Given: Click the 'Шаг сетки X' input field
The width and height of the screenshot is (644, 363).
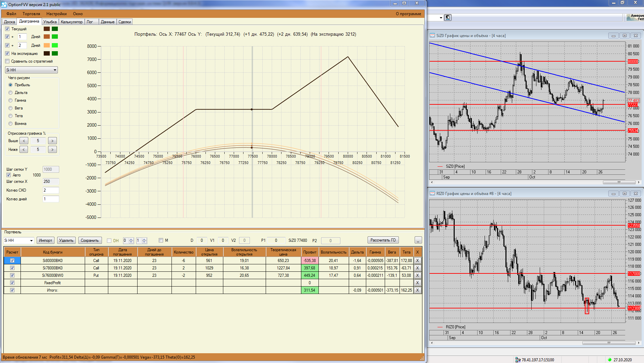Looking at the screenshot, I should (51, 181).
